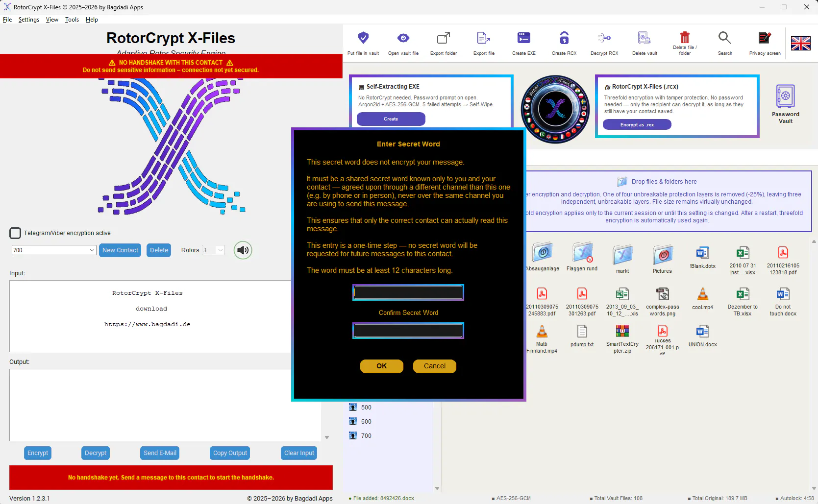Click the Copy Output button

230,453
